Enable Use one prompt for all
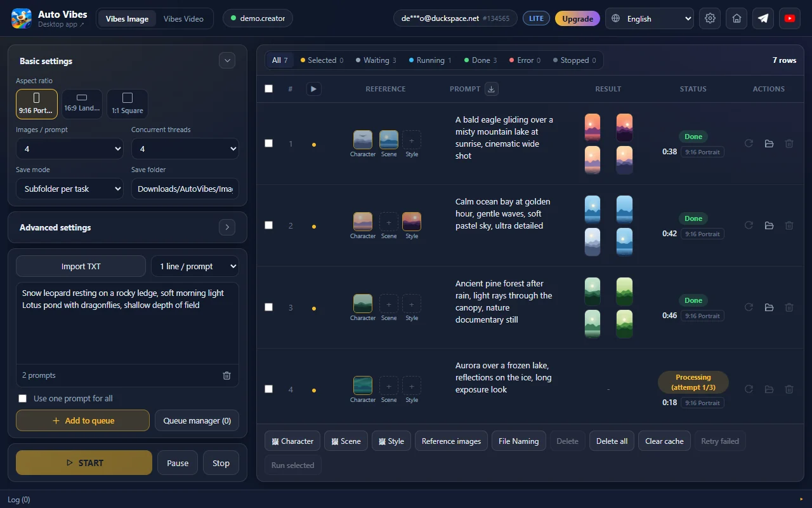812x508 pixels. pos(23,399)
